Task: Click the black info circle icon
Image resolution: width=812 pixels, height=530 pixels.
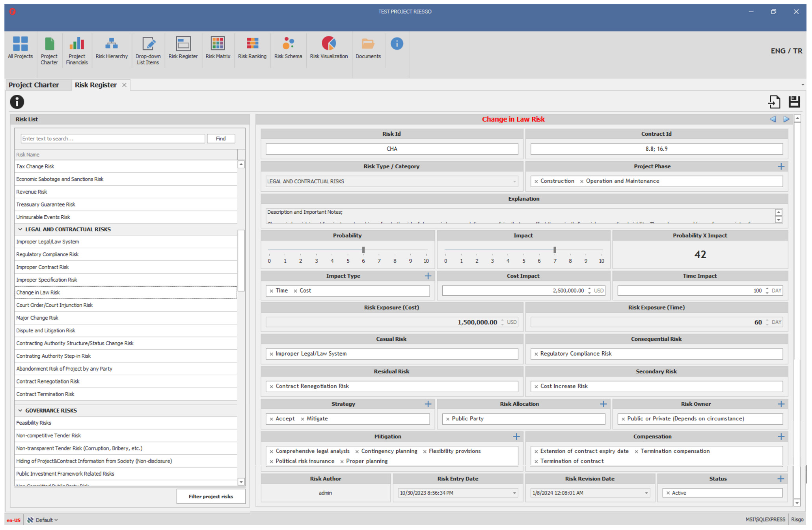Action: click(x=17, y=102)
